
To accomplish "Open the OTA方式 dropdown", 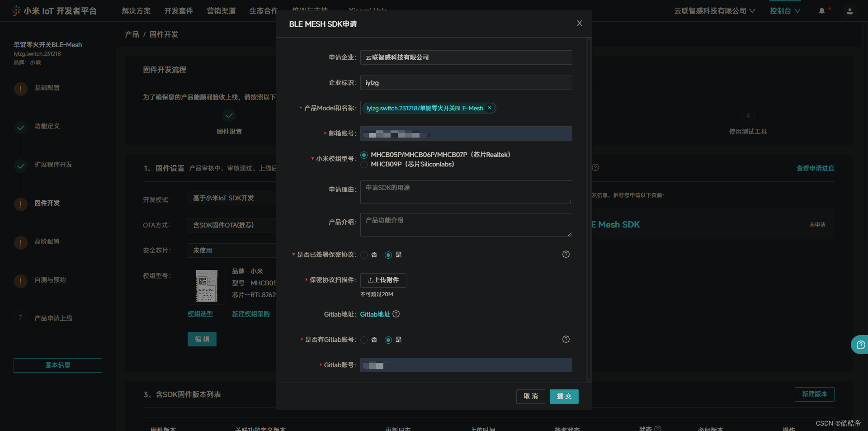I will (231, 225).
